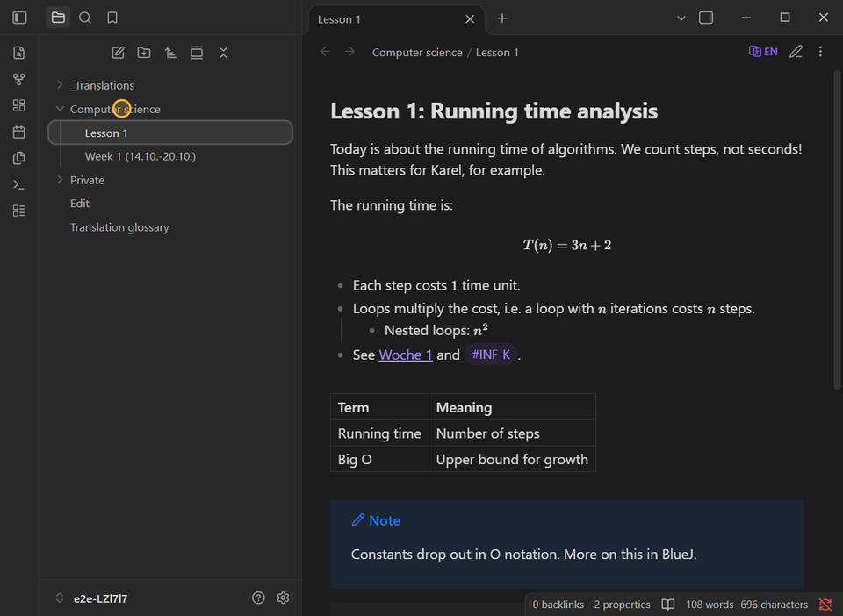Open graph view icon in ribbon
The image size is (843, 616).
18,79
